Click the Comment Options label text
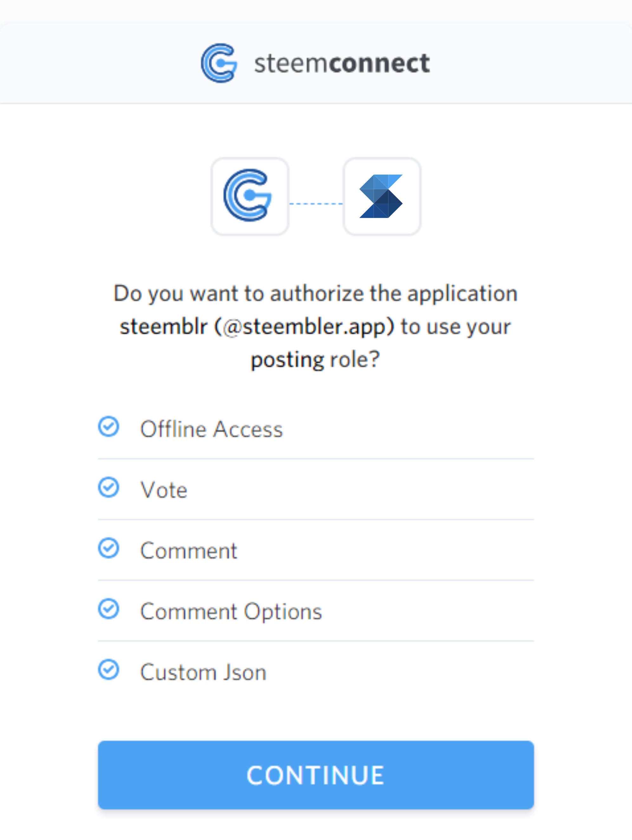Screen dimensions: 632x840 pos(231,612)
